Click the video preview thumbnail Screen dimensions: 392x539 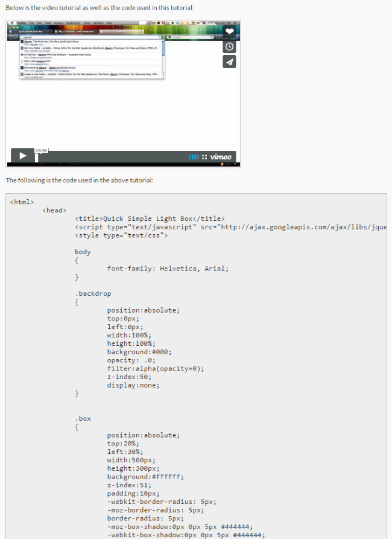click(122, 94)
